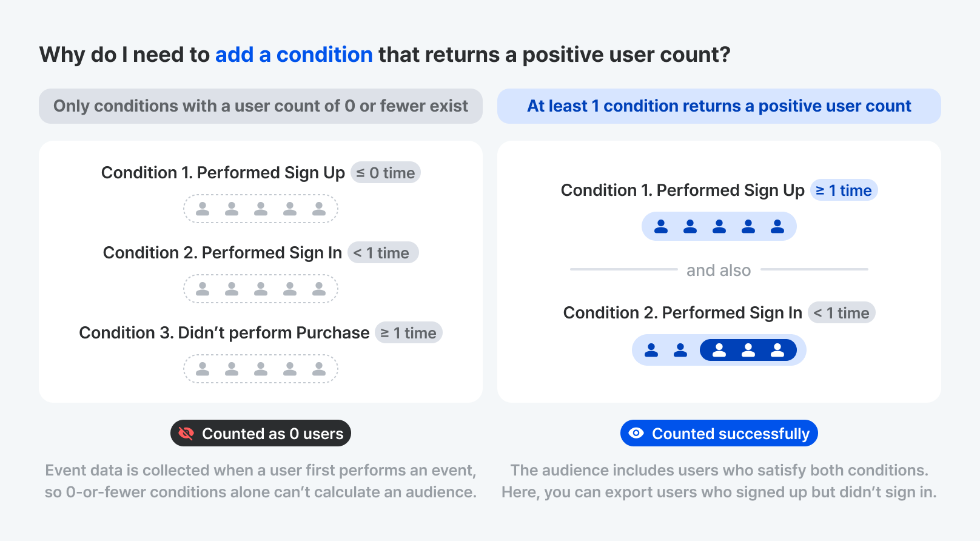The image size is (980, 541).
Task: Select 'Only conditions with a user count of 0' header
Action: tap(261, 106)
